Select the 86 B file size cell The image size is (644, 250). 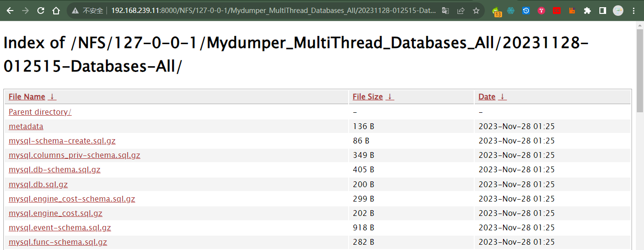click(x=361, y=141)
